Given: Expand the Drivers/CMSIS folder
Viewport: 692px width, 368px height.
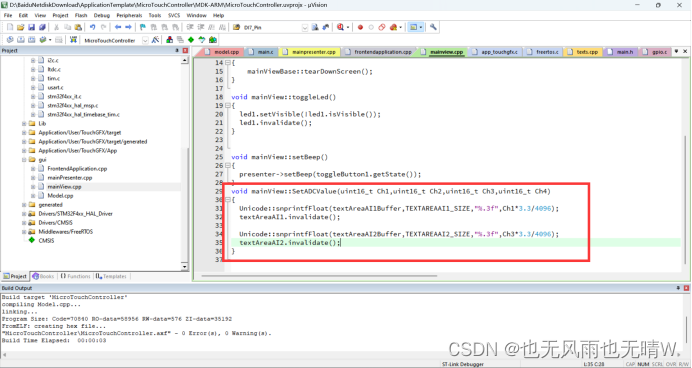Looking at the screenshot, I should (x=24, y=223).
